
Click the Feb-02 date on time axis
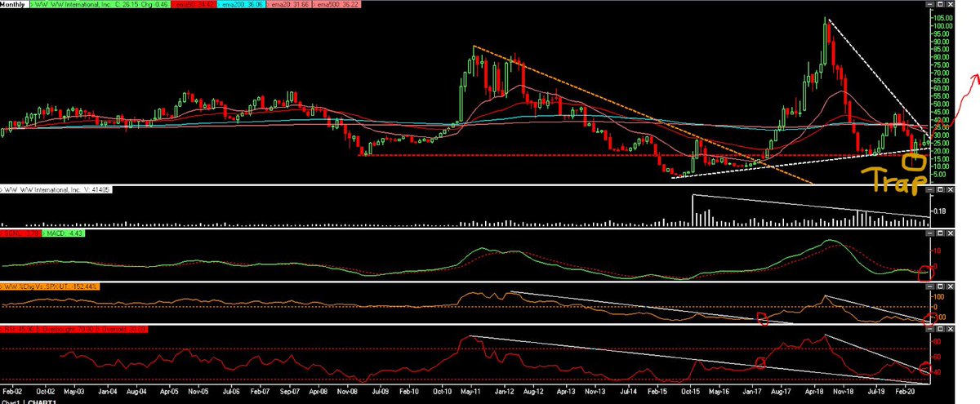(13, 393)
